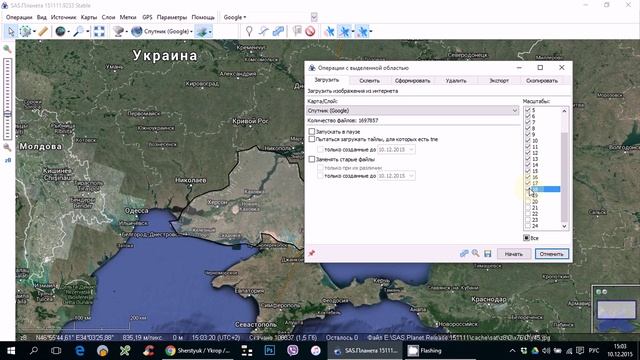Click the zoom level slider on left sidebar

coord(7,98)
